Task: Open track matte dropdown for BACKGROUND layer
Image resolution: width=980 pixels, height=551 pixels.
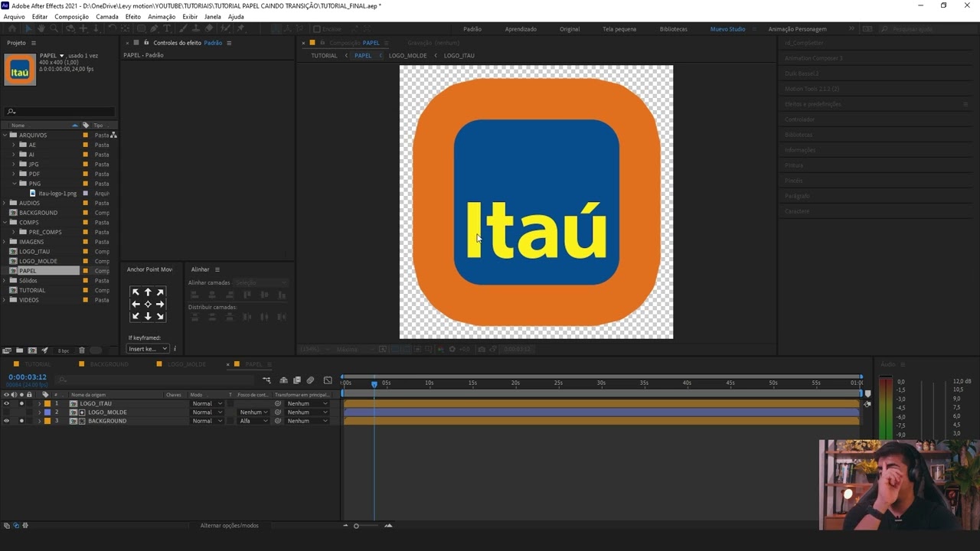Action: click(x=253, y=421)
